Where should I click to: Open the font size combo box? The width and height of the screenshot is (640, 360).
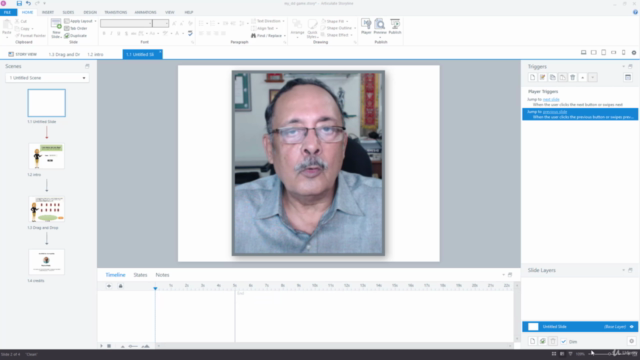tap(161, 23)
